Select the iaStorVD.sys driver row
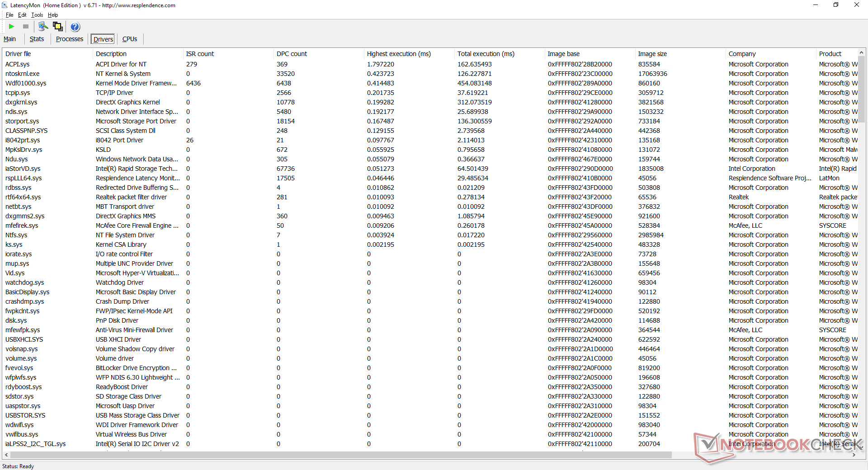Screen dimensions: 868x470 (x=430, y=169)
